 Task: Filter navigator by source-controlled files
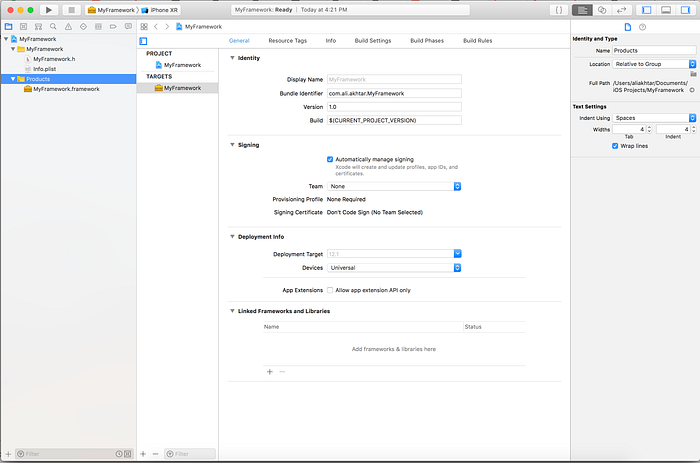tap(128, 454)
